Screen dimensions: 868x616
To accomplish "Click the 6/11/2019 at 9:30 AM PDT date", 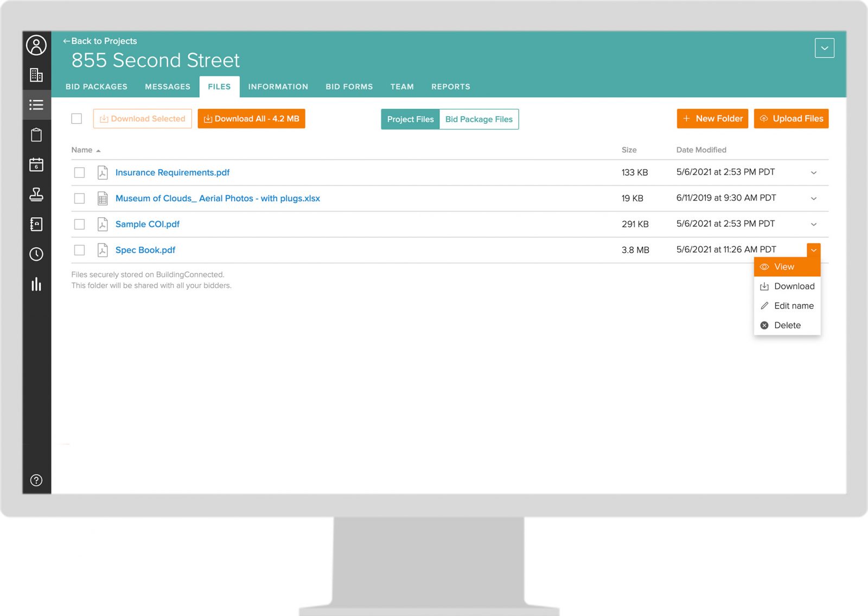I will pos(726,198).
